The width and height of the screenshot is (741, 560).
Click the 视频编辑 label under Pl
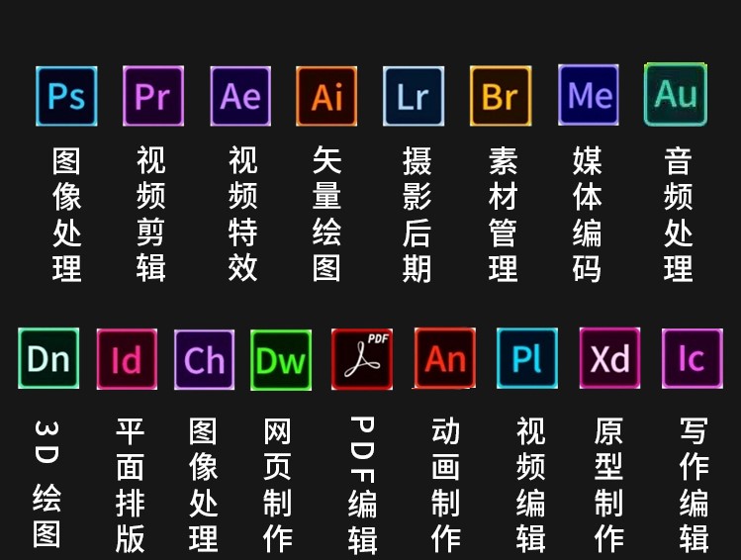[530, 485]
